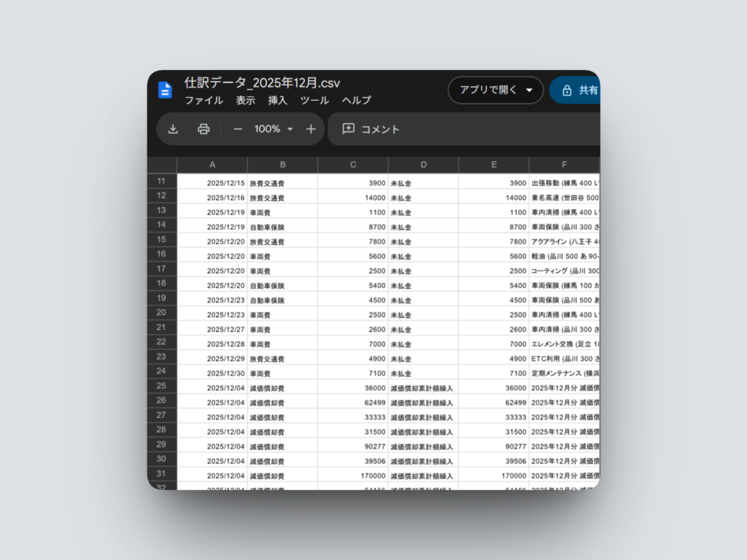Open the ツール menu
Image resolution: width=747 pixels, height=560 pixels.
click(314, 101)
